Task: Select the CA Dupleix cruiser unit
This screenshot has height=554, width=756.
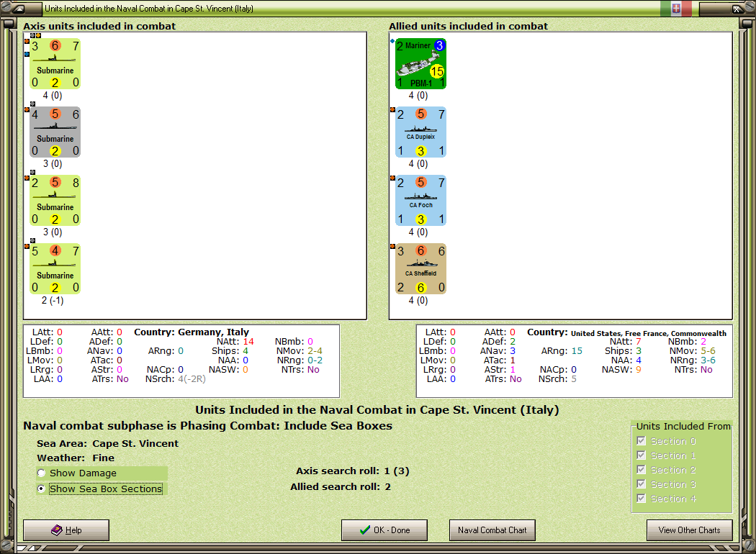Action: point(421,132)
